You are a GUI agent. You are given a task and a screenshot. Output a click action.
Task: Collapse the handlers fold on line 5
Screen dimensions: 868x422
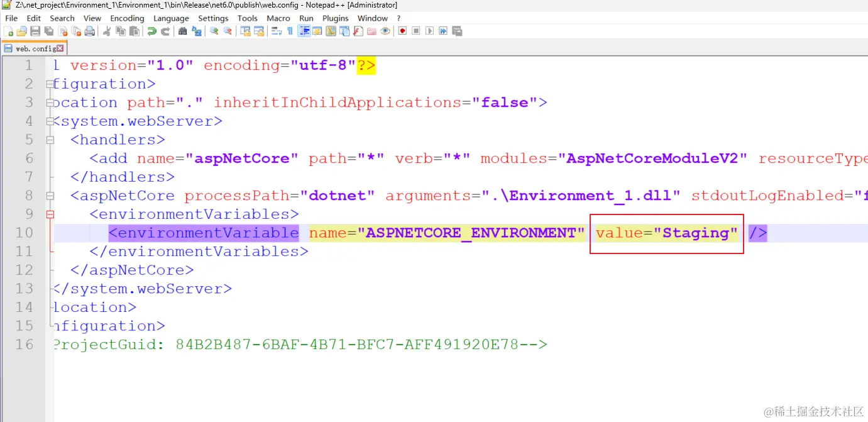pos(50,140)
